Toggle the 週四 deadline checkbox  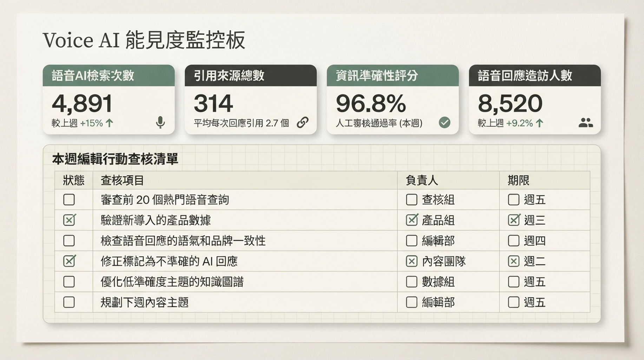514,241
